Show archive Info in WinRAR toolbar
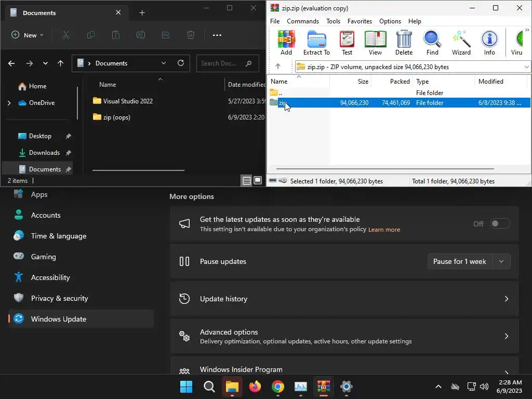This screenshot has height=399, width=532. (489, 43)
